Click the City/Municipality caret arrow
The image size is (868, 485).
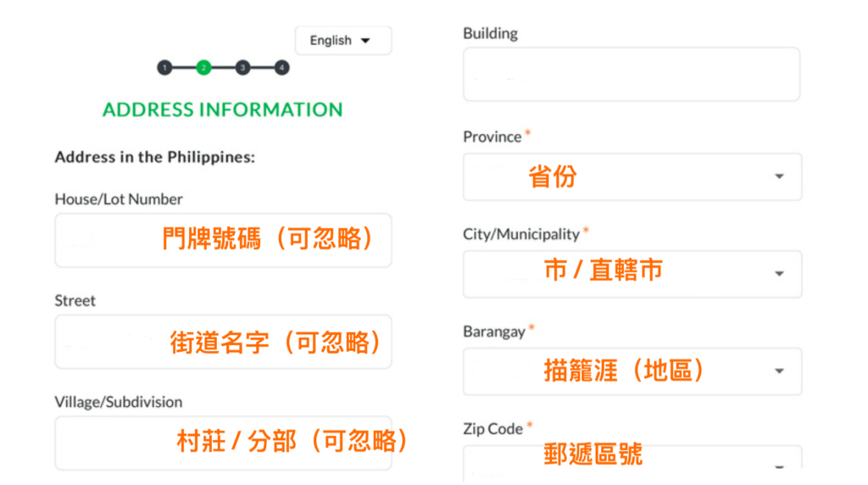click(x=780, y=274)
